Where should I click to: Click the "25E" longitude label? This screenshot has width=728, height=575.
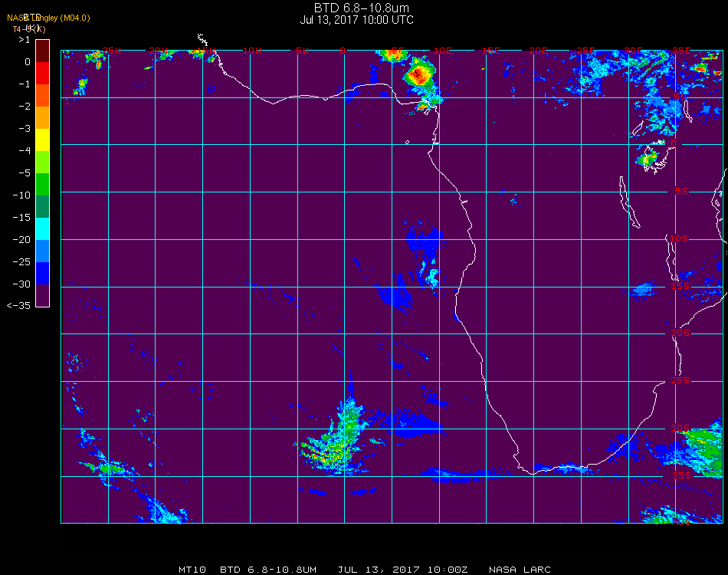[x=586, y=51]
